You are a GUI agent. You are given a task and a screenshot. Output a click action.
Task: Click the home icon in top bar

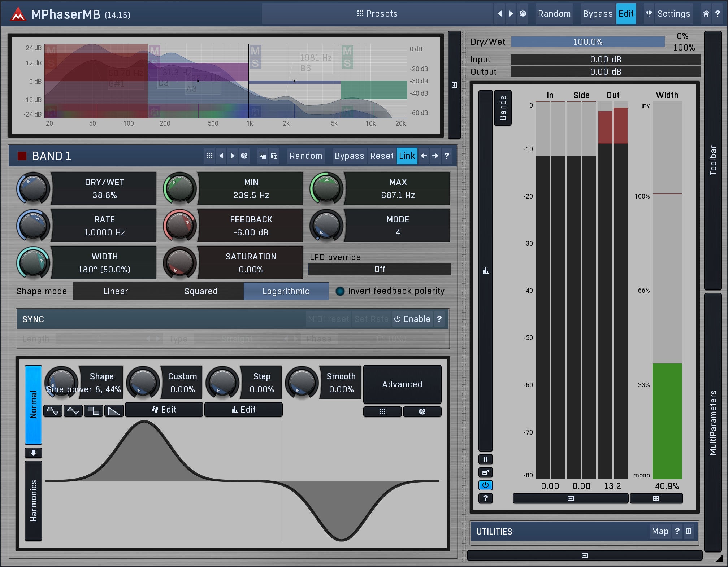click(706, 14)
